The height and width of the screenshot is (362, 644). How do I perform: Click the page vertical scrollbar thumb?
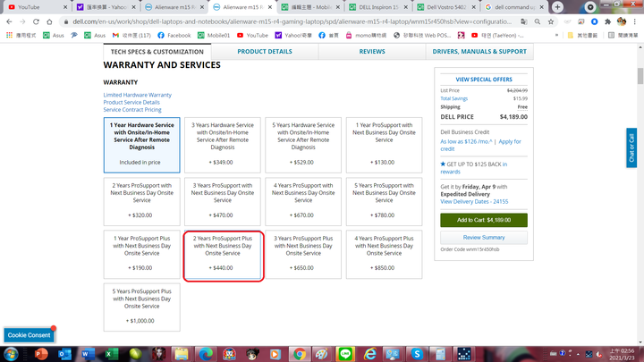[640, 76]
